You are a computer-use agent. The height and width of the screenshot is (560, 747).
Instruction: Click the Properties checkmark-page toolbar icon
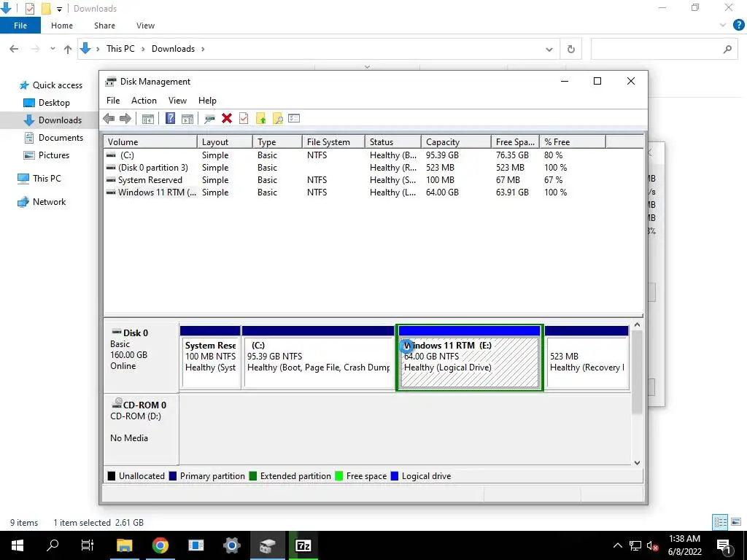coord(244,119)
